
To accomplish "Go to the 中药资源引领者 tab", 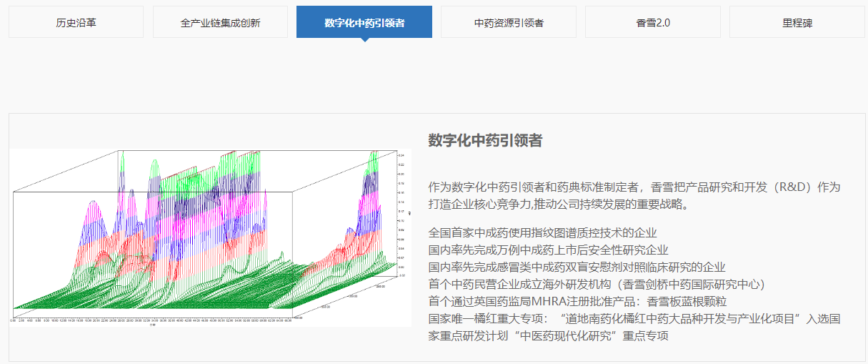I will (x=509, y=22).
